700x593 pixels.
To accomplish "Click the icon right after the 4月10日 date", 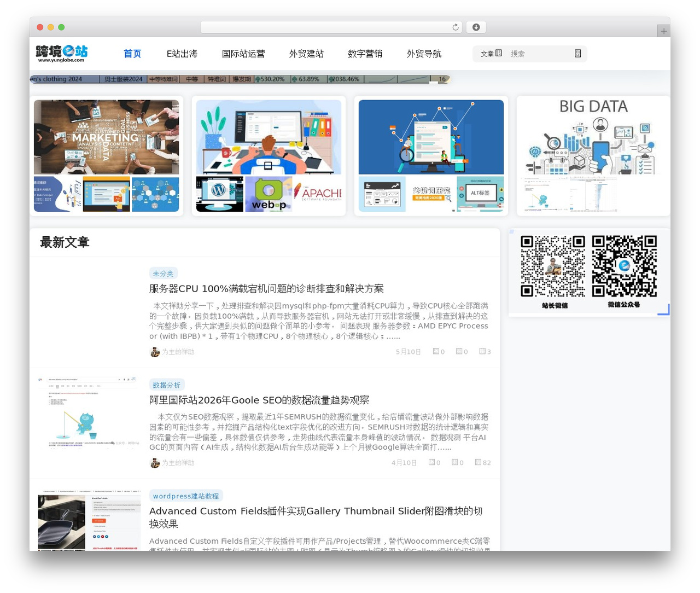I will (x=431, y=462).
